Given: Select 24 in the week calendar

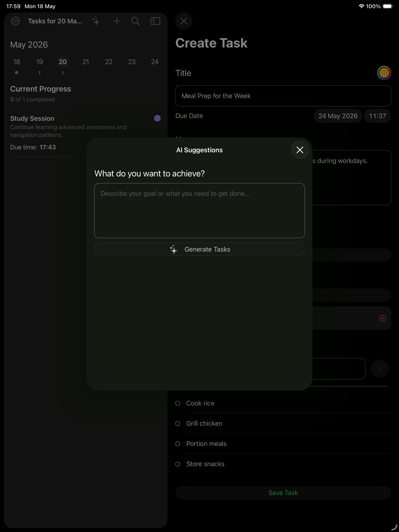Looking at the screenshot, I should coord(155,62).
